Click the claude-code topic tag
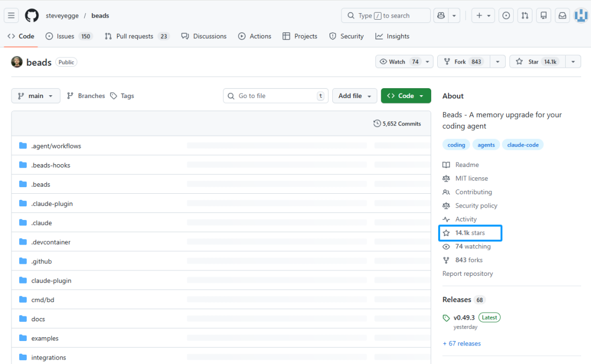591x364 pixels. [523, 145]
